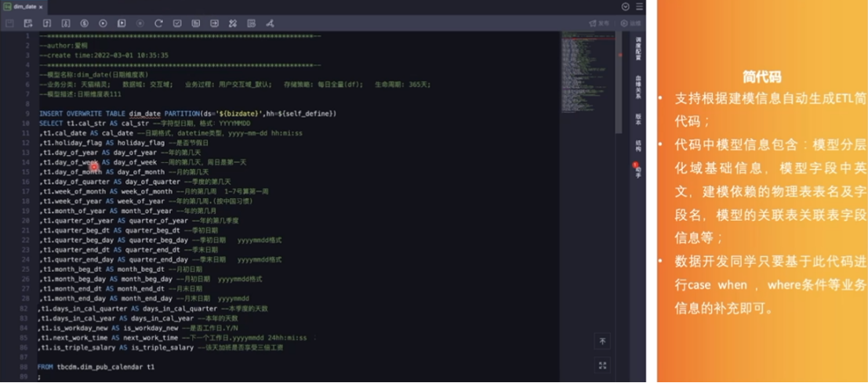Click the arrow-in-box toolbar icon
The image size is (868, 383).
click(214, 23)
